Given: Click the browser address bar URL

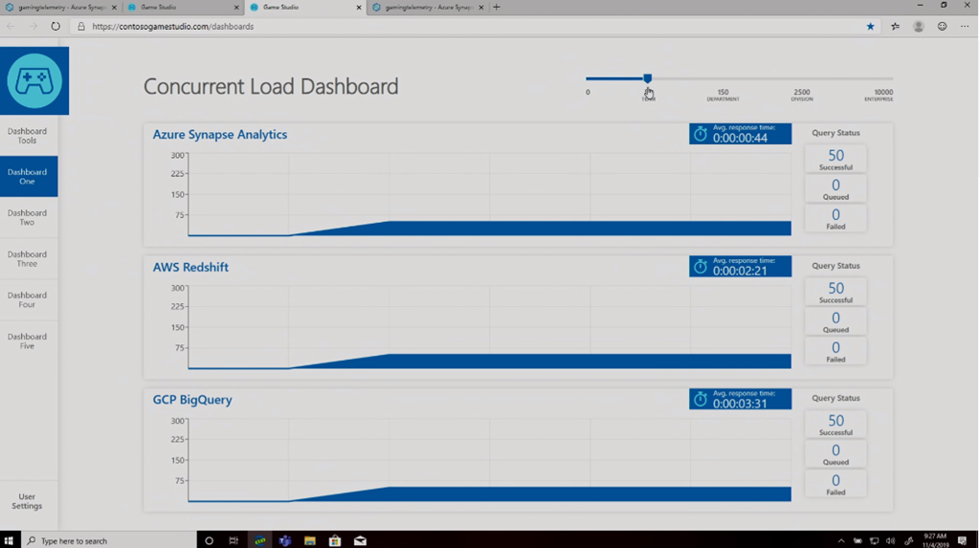Looking at the screenshot, I should (172, 26).
